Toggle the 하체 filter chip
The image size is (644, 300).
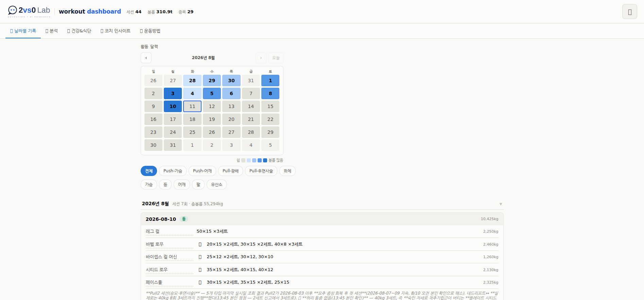(x=288, y=171)
